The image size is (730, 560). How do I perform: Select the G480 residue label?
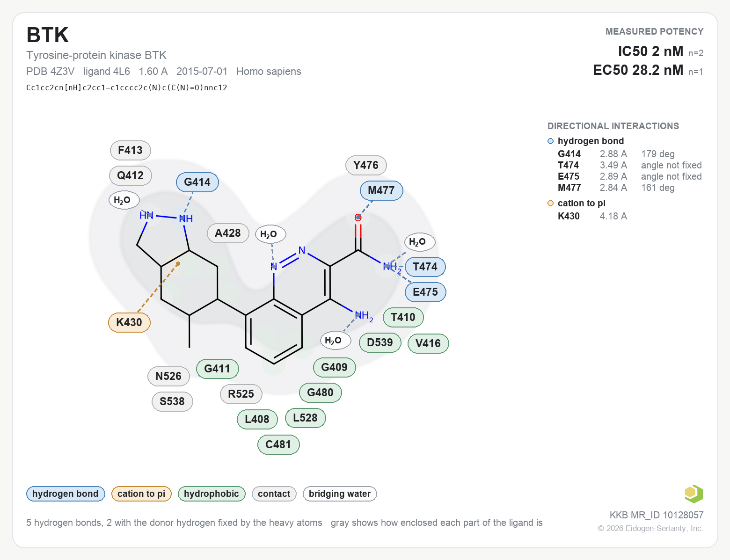pos(321,393)
